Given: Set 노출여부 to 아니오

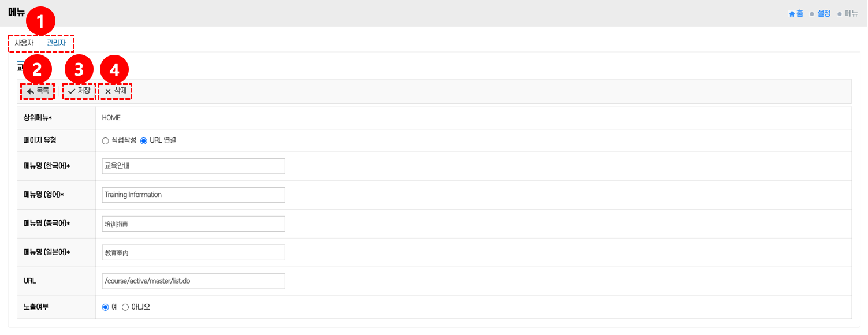Looking at the screenshot, I should tap(125, 307).
